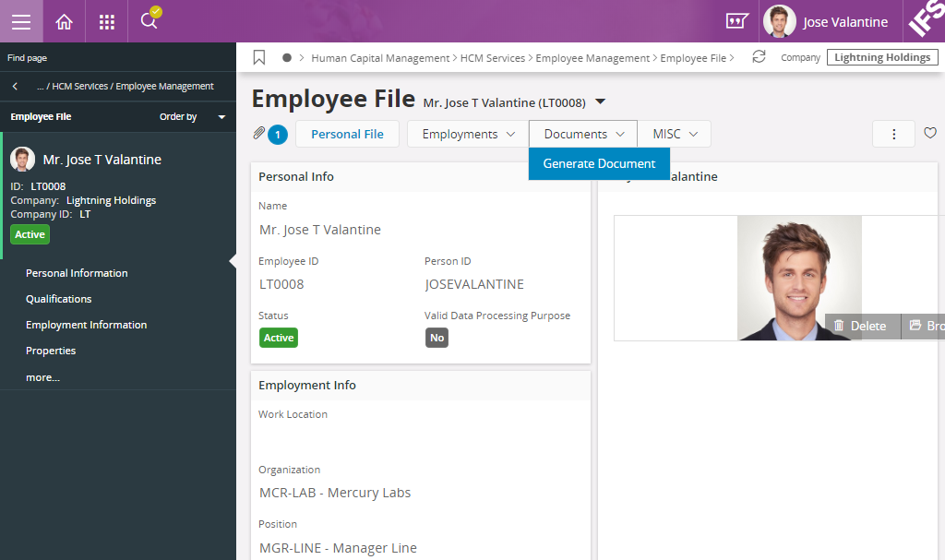The image size is (945, 560).
Task: Switch to the Personal File tab
Action: 347,134
